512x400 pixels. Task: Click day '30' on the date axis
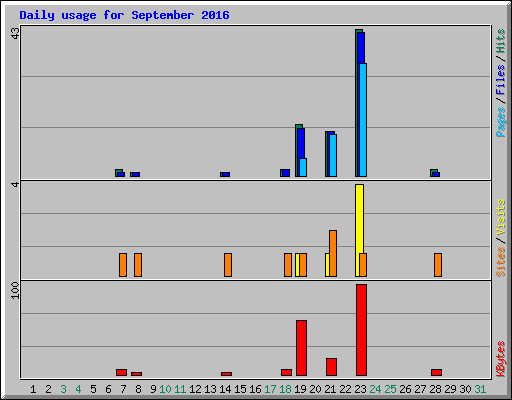click(x=465, y=389)
